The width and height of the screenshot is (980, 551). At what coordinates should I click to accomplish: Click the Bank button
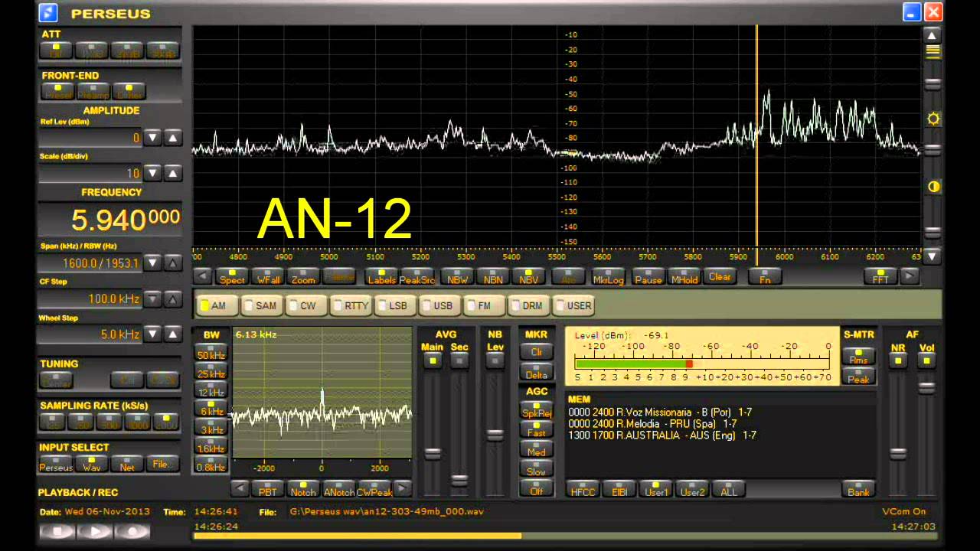tap(858, 488)
